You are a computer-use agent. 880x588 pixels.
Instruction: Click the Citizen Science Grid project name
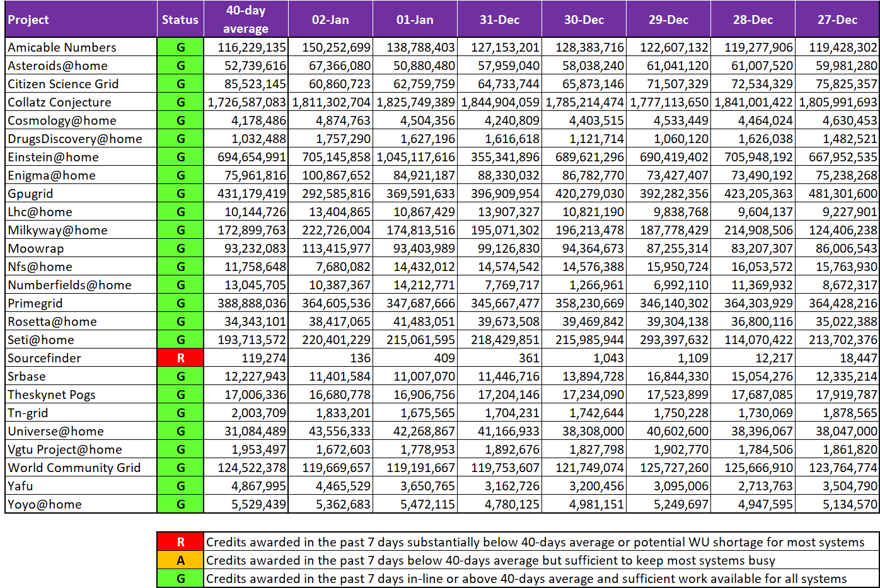(x=63, y=84)
